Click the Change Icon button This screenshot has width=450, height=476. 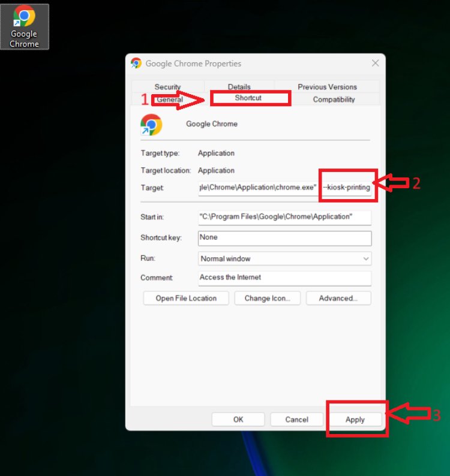268,298
